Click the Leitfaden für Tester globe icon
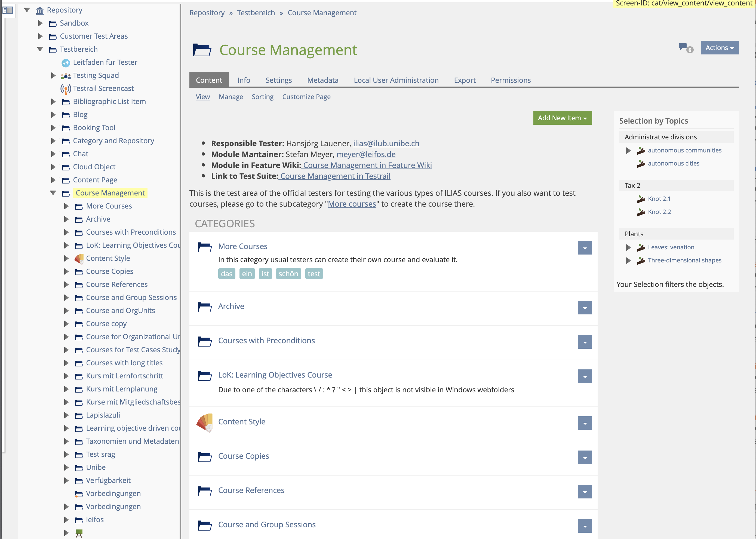The image size is (756, 539). pos(66,63)
